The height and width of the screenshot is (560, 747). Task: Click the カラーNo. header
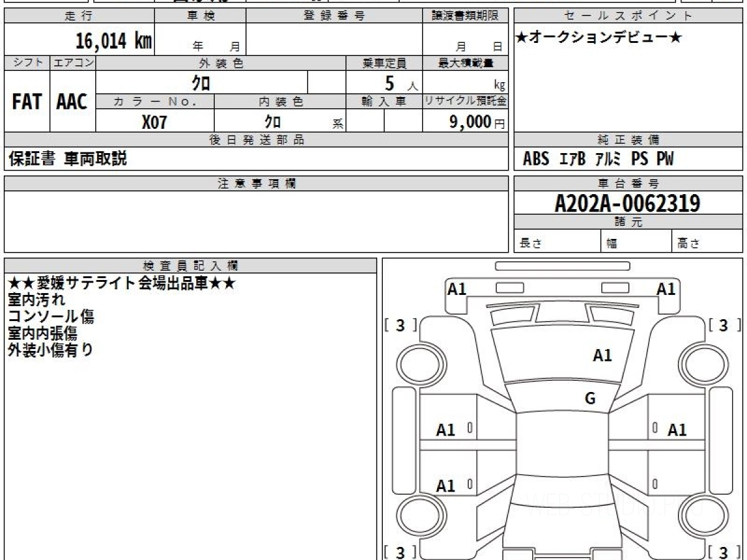pyautogui.click(x=155, y=101)
